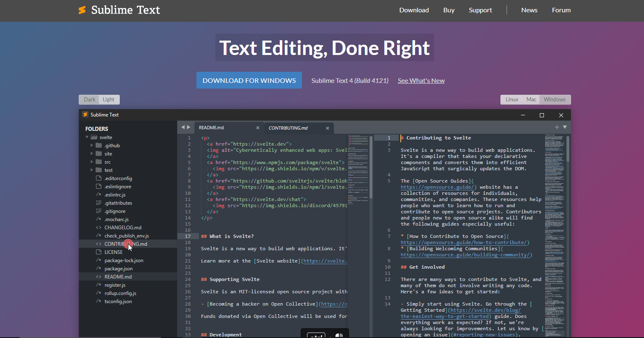The height and width of the screenshot is (338, 644).
Task: Click the src folder icon
Action: (99, 162)
